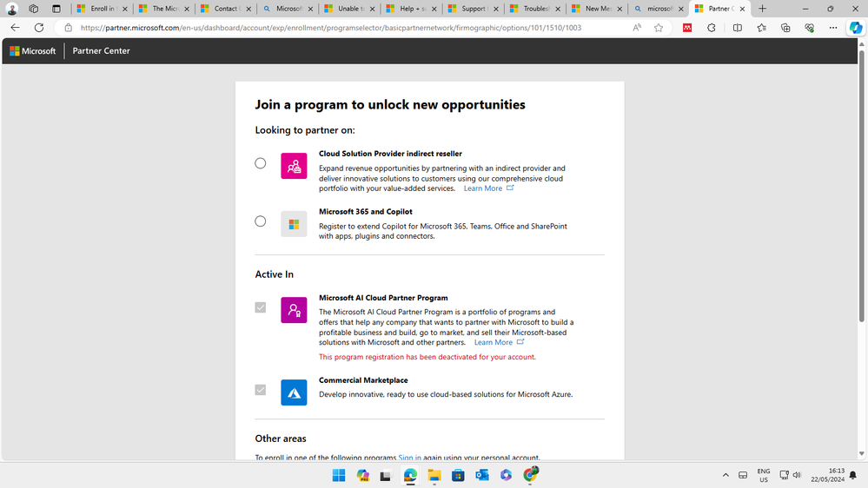The width and height of the screenshot is (868, 488).
Task: Click pink Cloud Solution Provider program icon
Action: pos(294,166)
